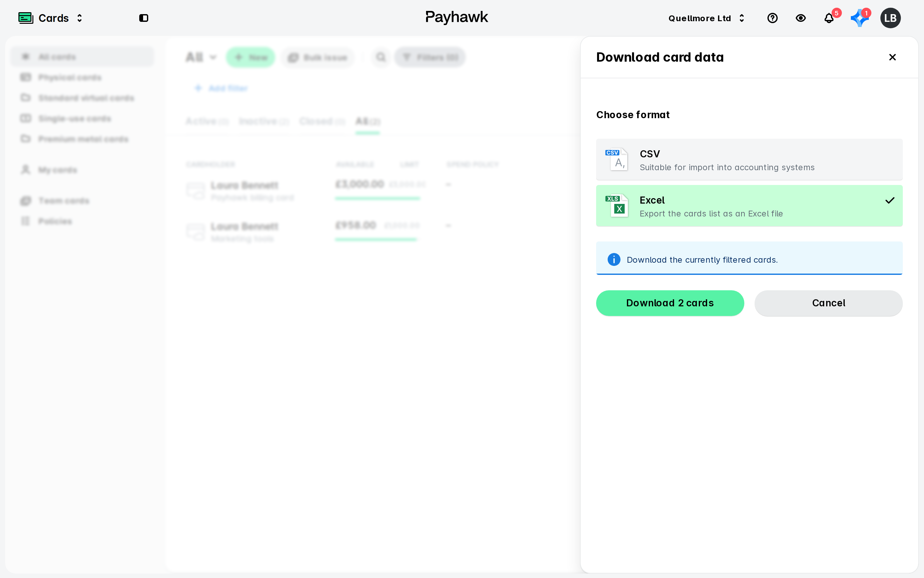Click the CSV file icon
The width and height of the screenshot is (924, 578).
coord(616,159)
